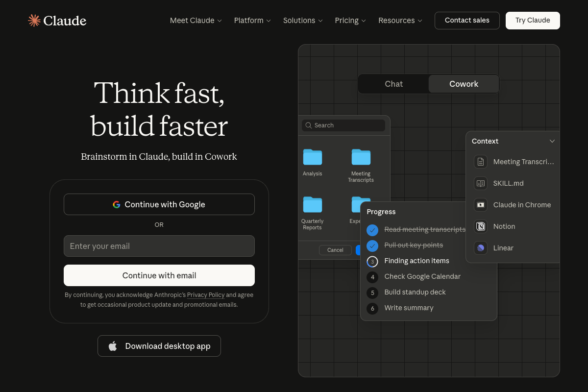Open the Quarterly Reports folder icon

313,204
